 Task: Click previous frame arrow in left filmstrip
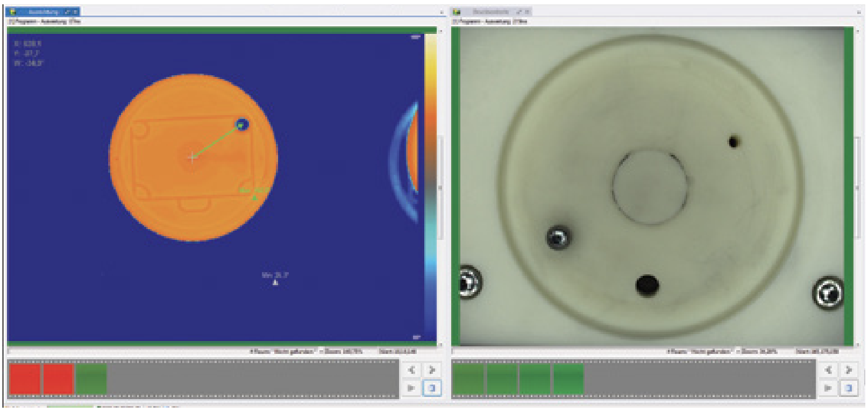(x=412, y=370)
